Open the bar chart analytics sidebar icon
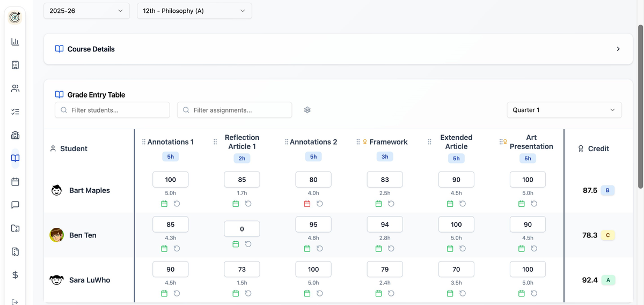 (x=15, y=42)
